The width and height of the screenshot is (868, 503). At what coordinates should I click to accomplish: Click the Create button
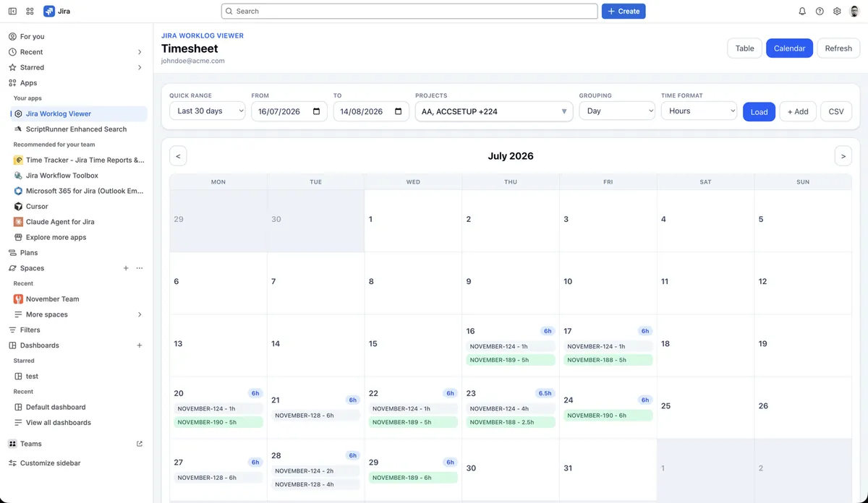(x=624, y=12)
